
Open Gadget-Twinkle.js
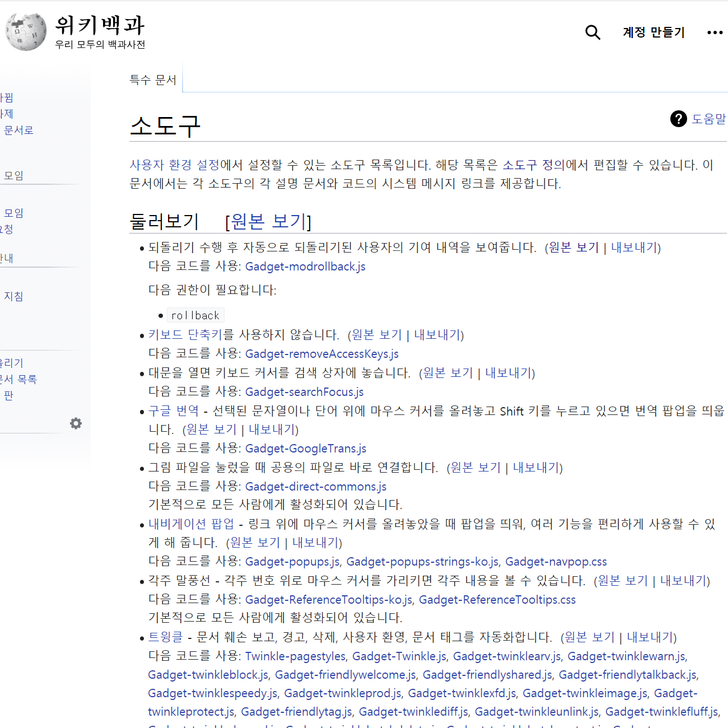[399, 656]
